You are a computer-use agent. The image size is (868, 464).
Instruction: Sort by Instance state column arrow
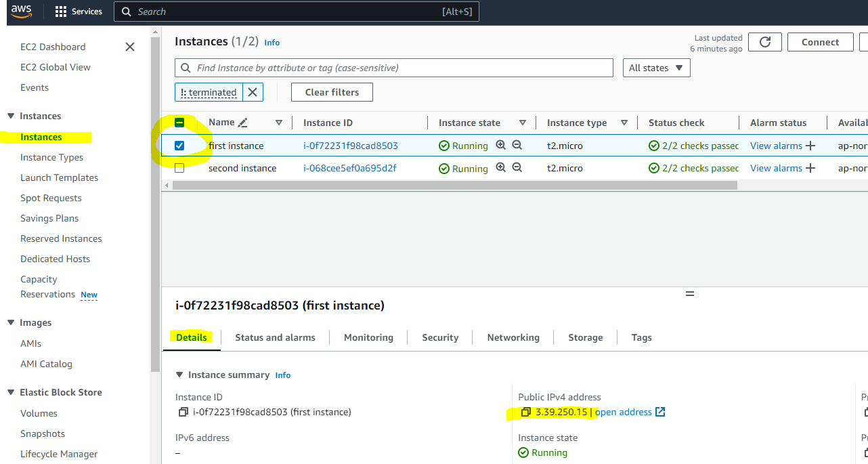click(x=523, y=123)
